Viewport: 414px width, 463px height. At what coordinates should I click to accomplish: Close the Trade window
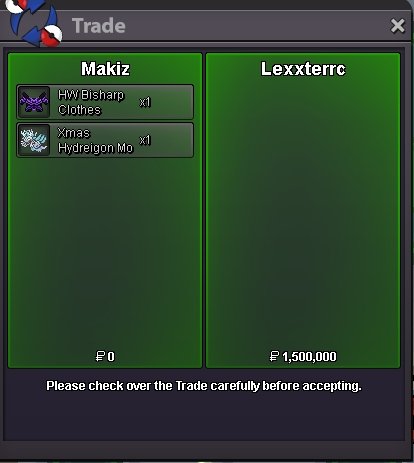coord(398,26)
